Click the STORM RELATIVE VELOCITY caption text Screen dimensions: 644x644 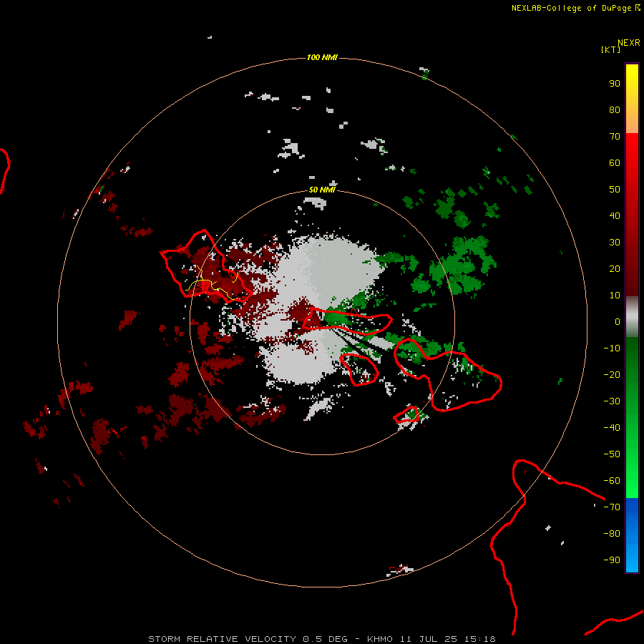[222, 639]
